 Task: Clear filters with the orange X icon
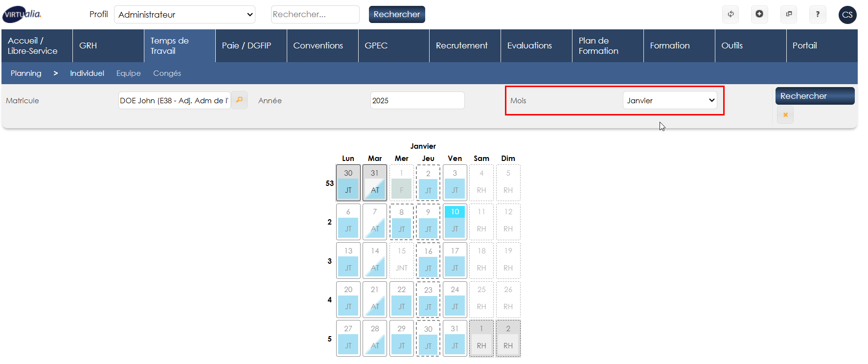tap(785, 115)
